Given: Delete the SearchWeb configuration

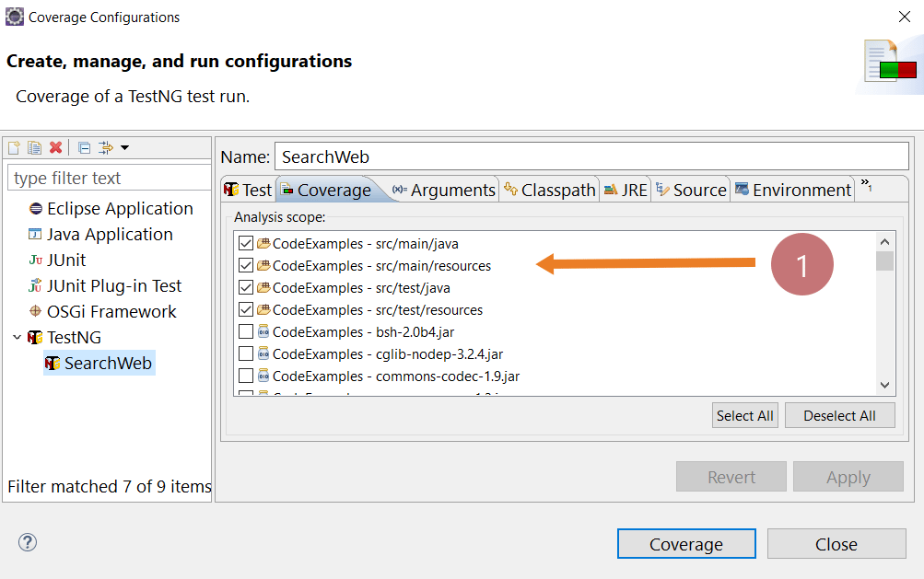Looking at the screenshot, I should tap(55, 147).
